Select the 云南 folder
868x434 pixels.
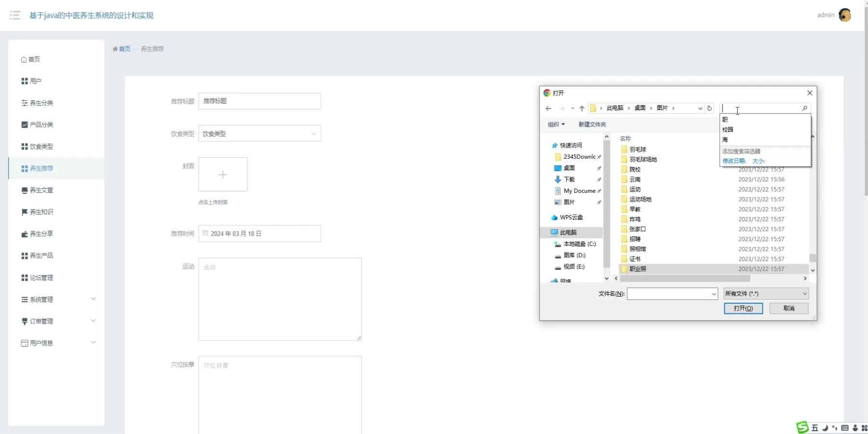(x=631, y=179)
